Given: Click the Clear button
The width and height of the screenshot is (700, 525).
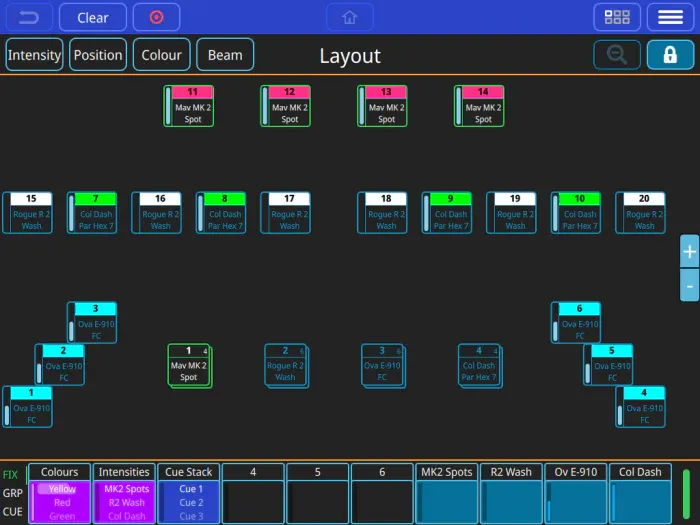Looking at the screenshot, I should [x=93, y=17].
